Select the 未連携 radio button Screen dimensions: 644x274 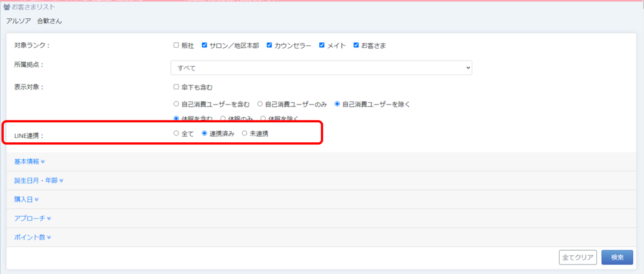(245, 134)
